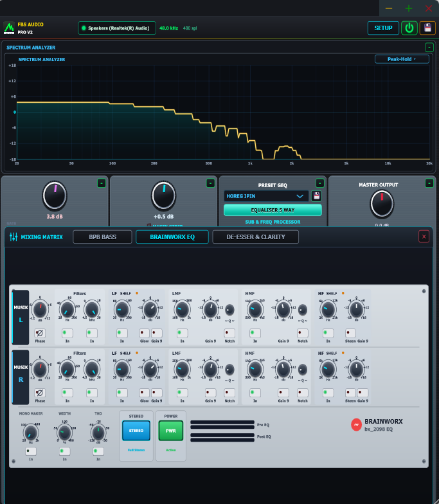Click the Master Output knob
This screenshot has width=439, height=504.
382,204
